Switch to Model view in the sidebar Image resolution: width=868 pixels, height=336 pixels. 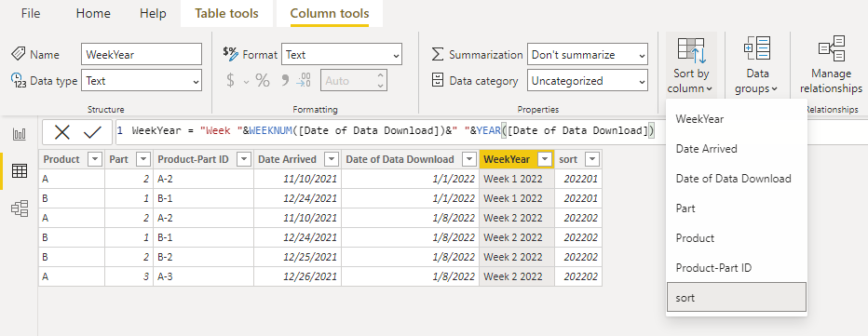(x=20, y=208)
